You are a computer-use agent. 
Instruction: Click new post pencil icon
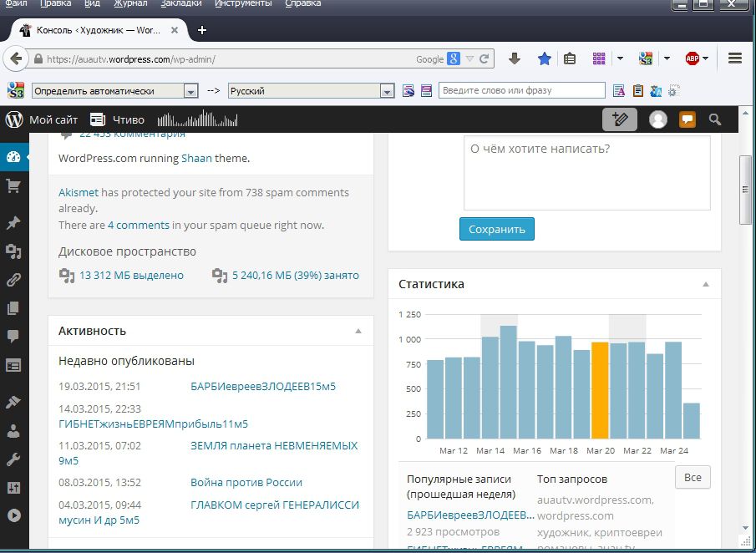click(620, 119)
